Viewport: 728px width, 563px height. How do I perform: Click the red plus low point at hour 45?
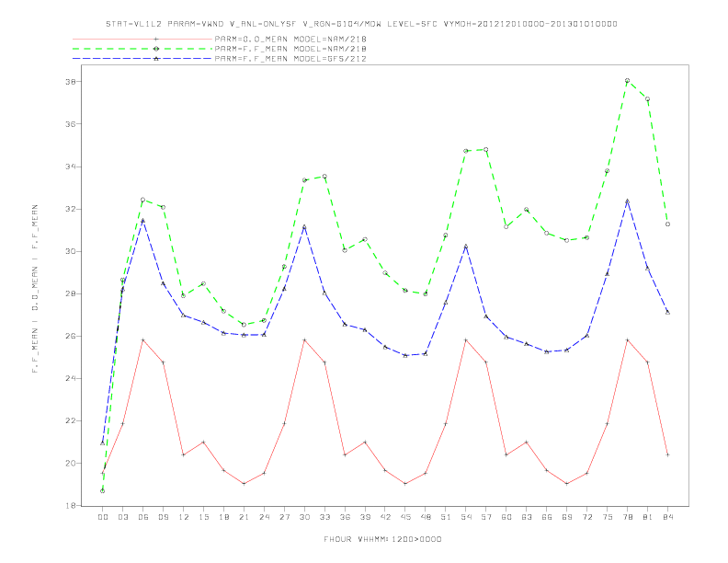pyautogui.click(x=405, y=484)
